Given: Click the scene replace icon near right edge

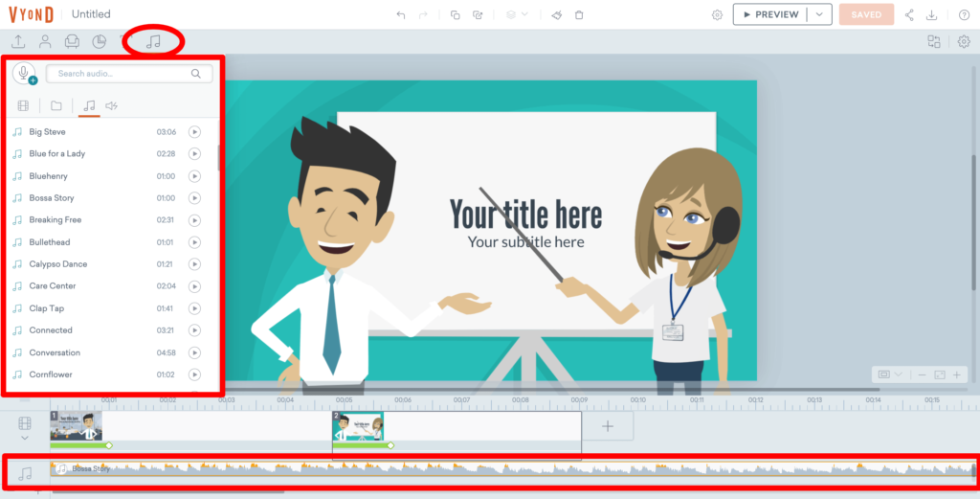Looking at the screenshot, I should coord(934,42).
